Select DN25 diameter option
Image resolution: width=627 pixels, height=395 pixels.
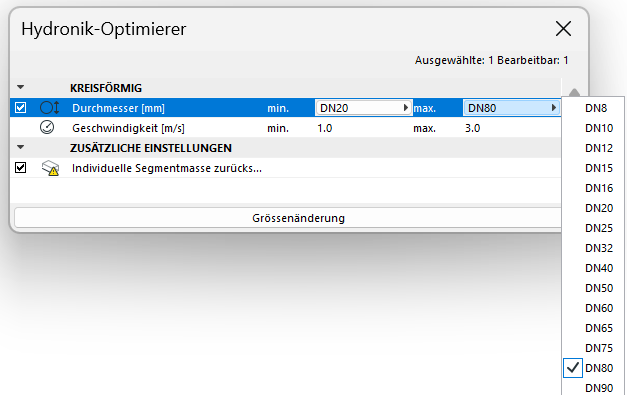pos(594,228)
